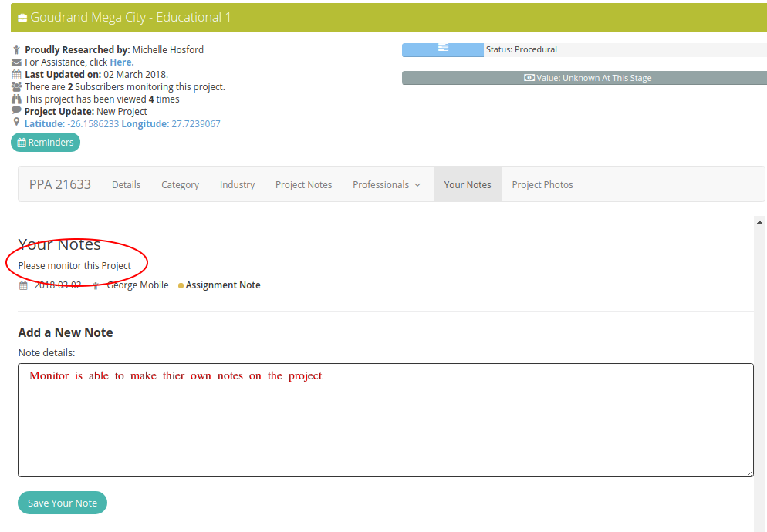767x532 pixels.
Task: Click the Last Updated date 02 March 2018
Action: (x=136, y=74)
